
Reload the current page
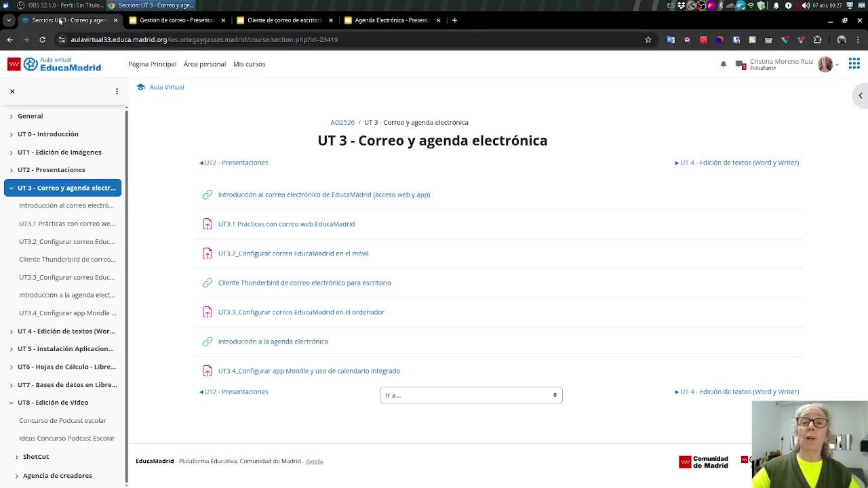pos(42,39)
